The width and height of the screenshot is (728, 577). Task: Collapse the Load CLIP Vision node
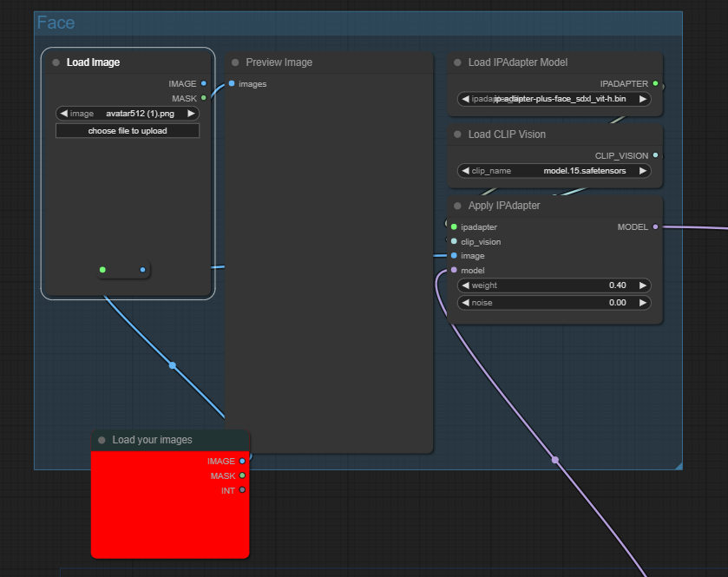pos(457,134)
